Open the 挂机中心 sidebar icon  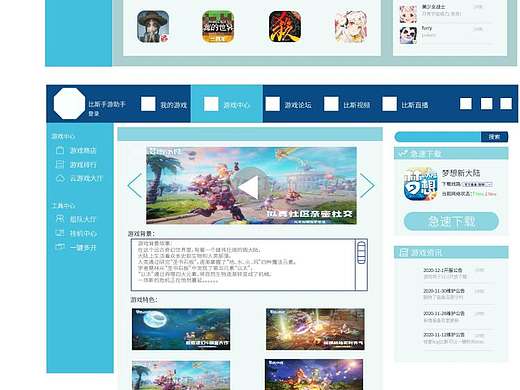[x=60, y=233]
